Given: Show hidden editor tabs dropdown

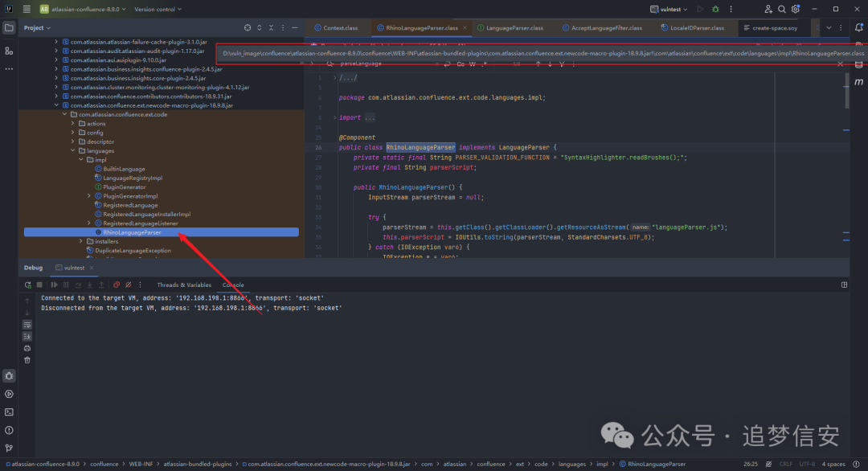Looking at the screenshot, I should click(x=829, y=27).
